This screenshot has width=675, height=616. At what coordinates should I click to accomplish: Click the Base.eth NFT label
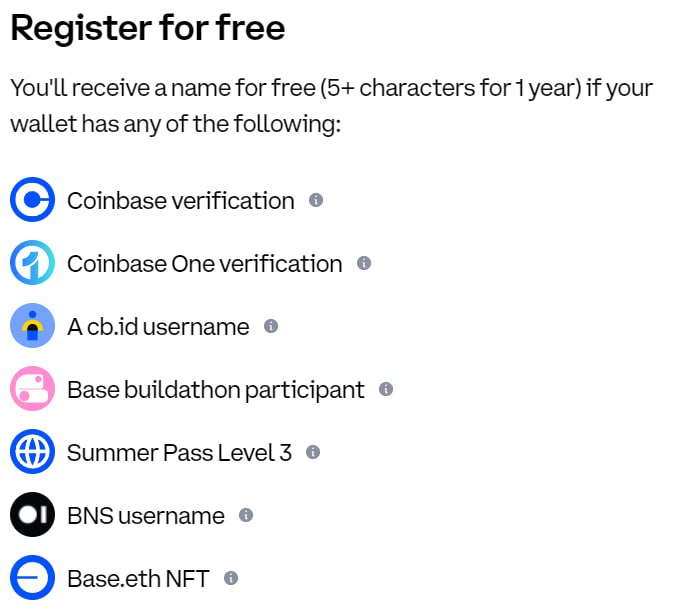tap(138, 579)
